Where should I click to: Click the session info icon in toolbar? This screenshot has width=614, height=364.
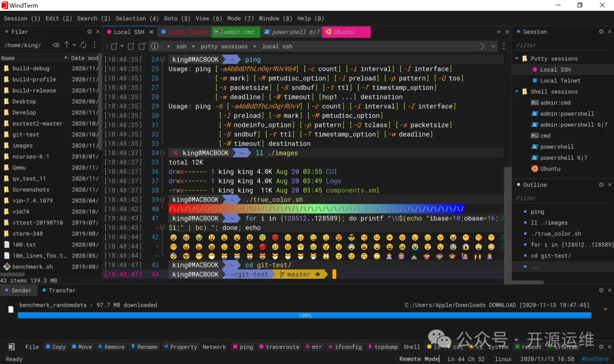click(154, 46)
